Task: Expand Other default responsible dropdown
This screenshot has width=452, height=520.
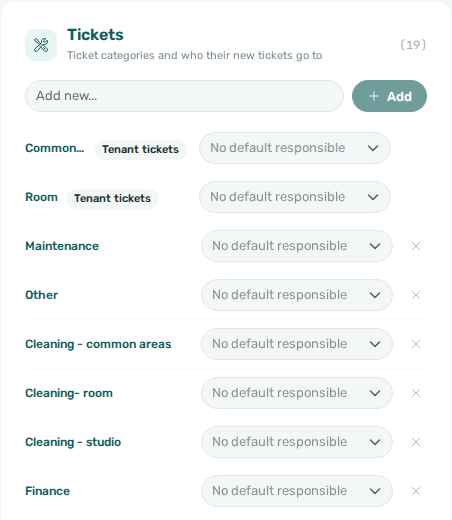Action: point(297,295)
